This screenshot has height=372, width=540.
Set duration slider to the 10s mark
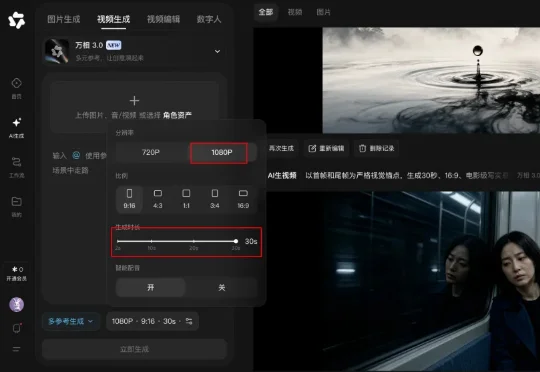[152, 241]
